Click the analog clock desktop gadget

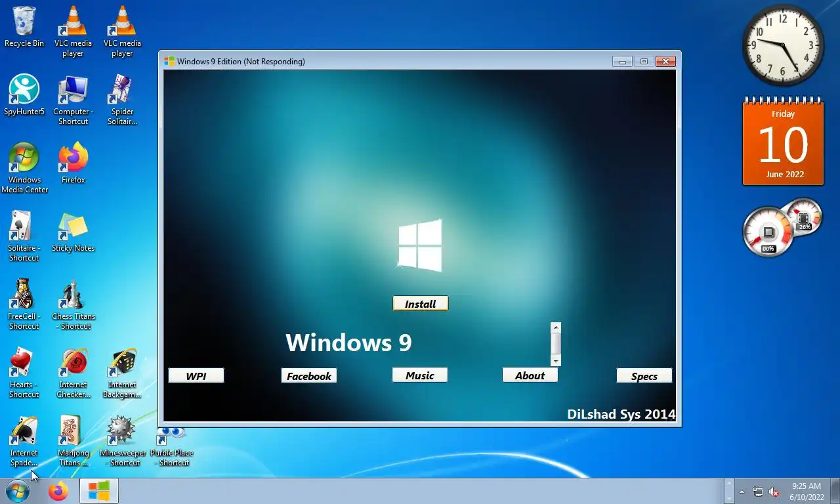click(x=783, y=45)
